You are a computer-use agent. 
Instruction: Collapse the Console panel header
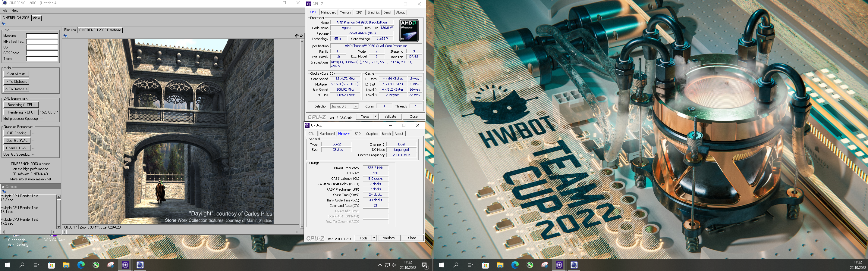tap(3, 186)
